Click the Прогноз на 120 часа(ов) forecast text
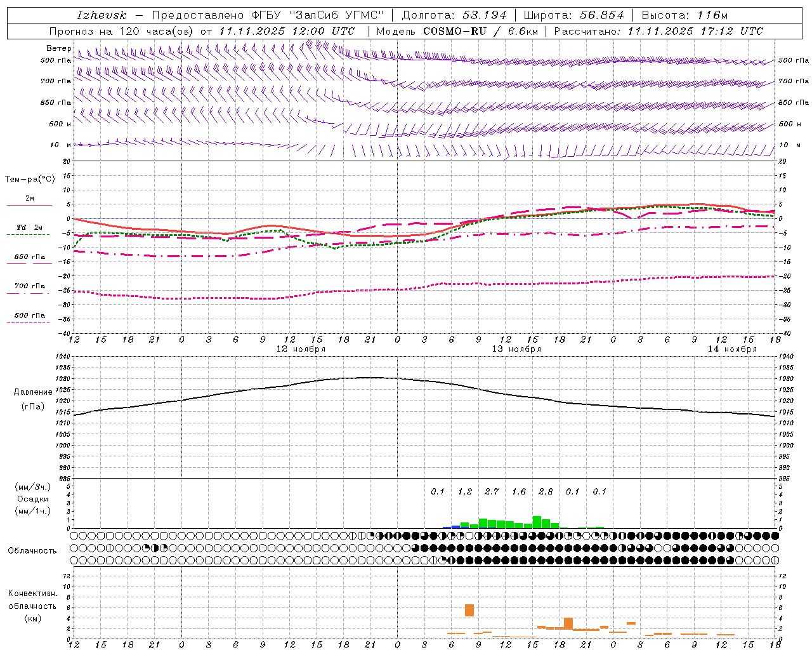Viewport: 812px width, 650px height. tap(122, 31)
